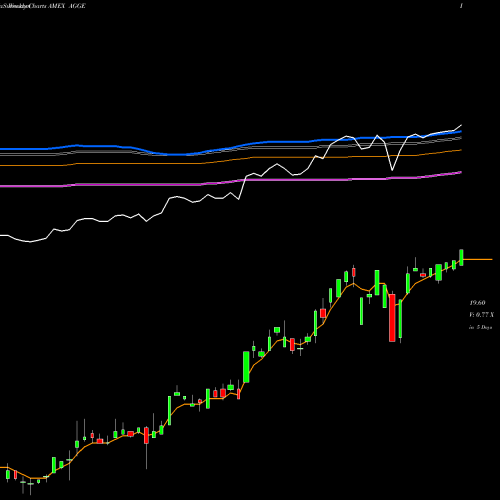
Task: Click the '19.60' price value
Action: coord(477,303)
